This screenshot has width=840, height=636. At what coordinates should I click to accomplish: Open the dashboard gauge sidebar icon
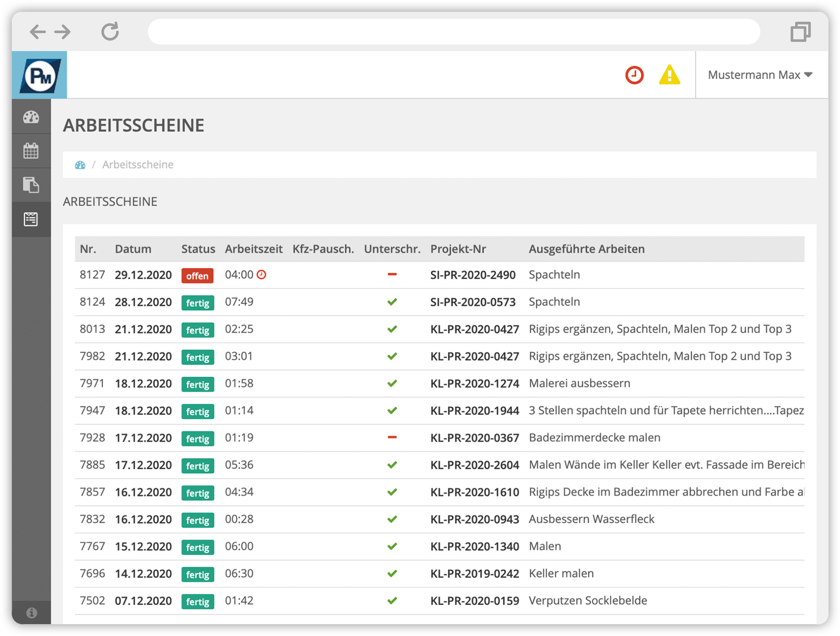[x=31, y=117]
